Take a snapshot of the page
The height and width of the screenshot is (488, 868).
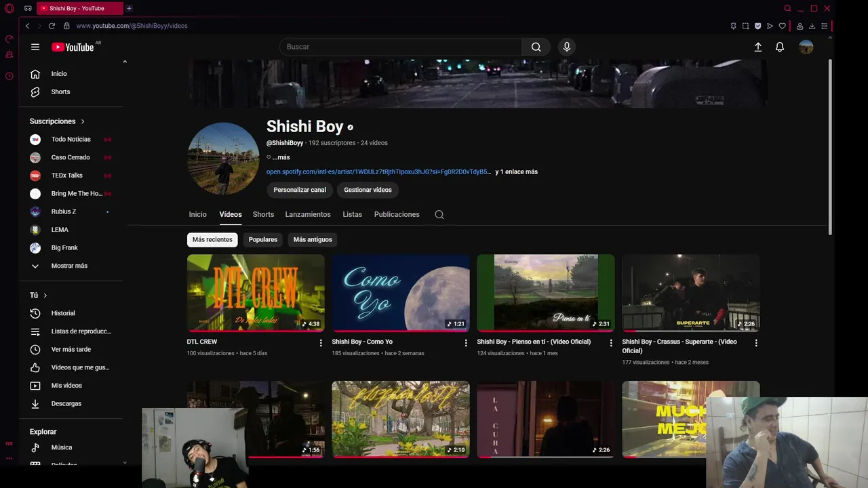745,26
